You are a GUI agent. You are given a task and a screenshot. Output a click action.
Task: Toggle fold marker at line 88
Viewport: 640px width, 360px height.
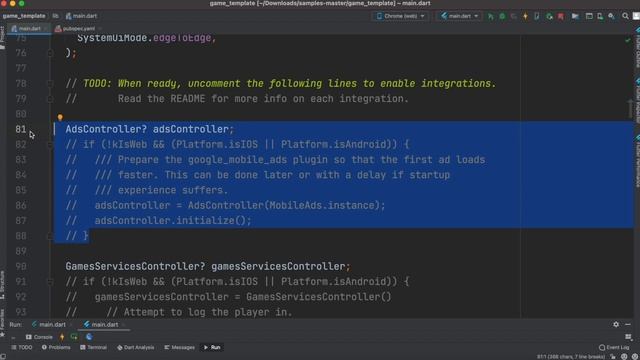[x=50, y=236]
